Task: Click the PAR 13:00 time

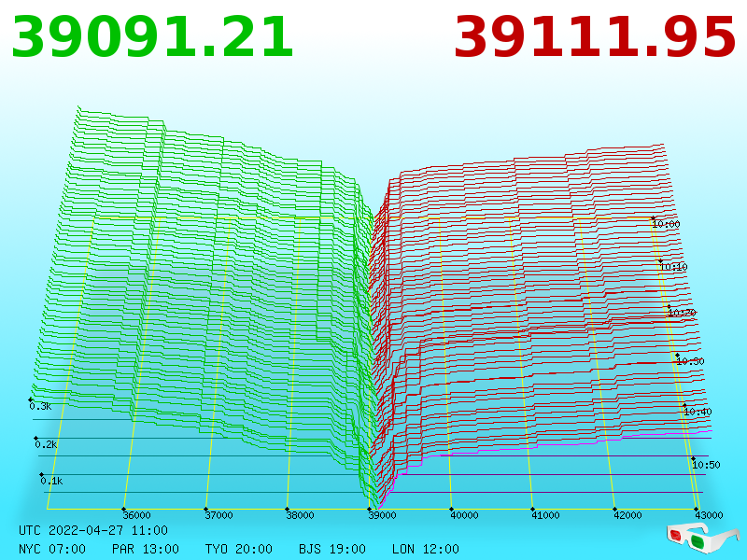Action: click(x=146, y=549)
